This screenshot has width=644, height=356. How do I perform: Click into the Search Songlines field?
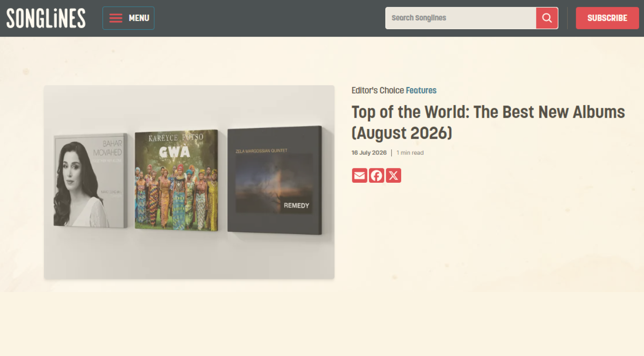point(461,18)
